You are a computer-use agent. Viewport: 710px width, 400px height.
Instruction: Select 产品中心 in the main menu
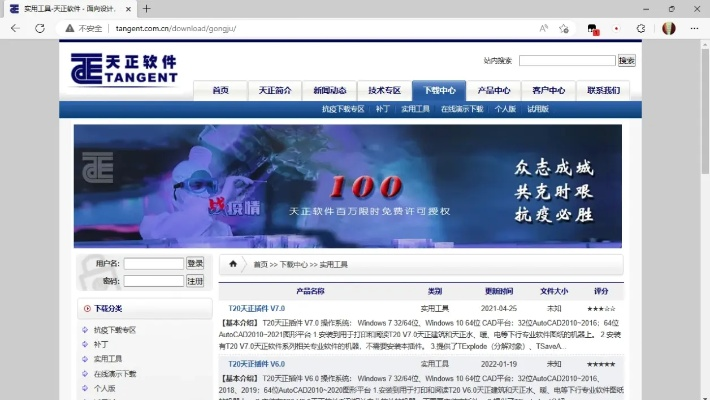pyautogui.click(x=494, y=90)
